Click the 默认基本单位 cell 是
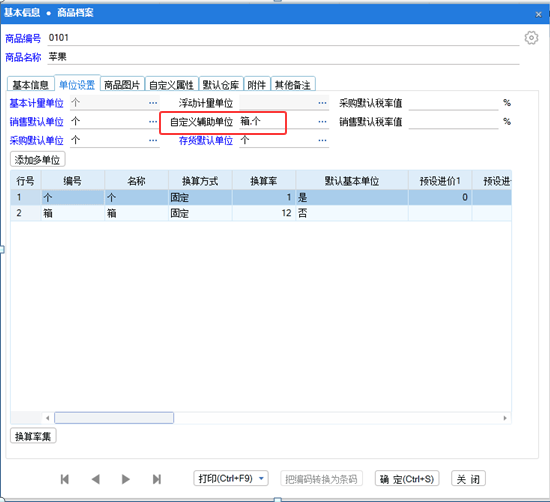The image size is (550, 502). [352, 197]
